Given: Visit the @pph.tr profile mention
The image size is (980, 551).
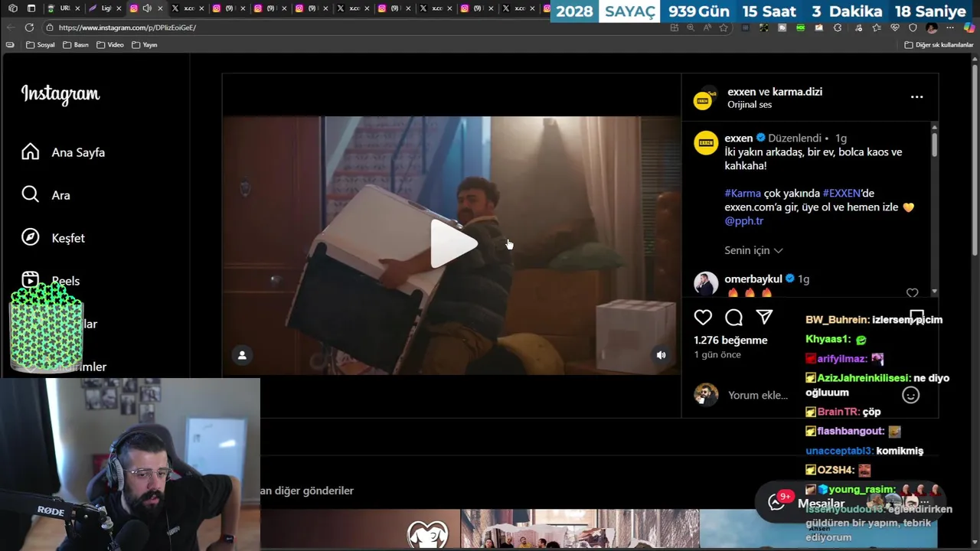Looking at the screenshot, I should (x=743, y=220).
